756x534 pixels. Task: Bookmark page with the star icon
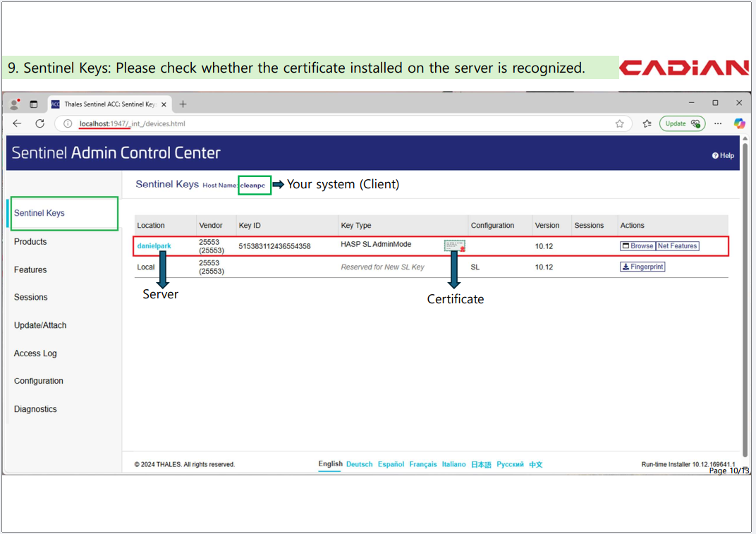[x=619, y=123]
